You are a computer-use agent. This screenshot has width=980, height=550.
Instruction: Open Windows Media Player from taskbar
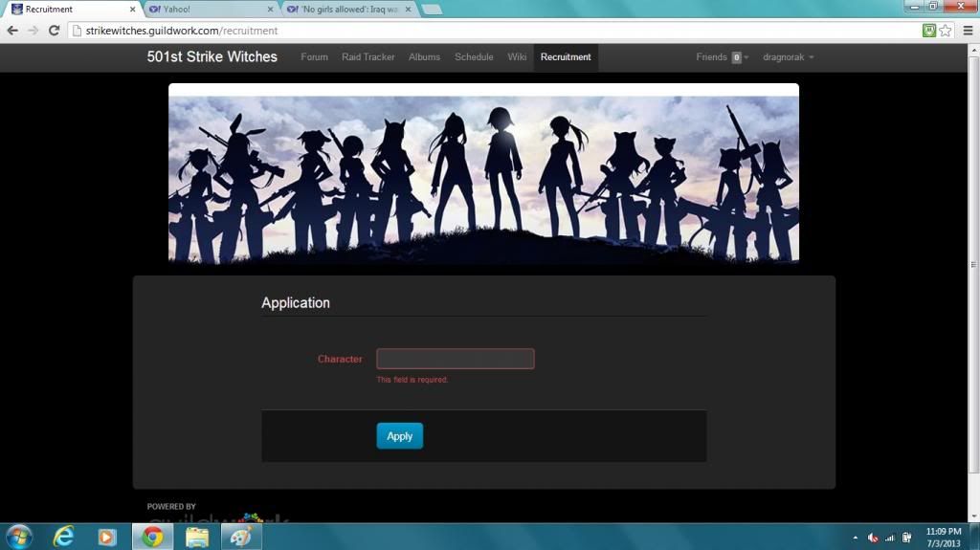pos(108,537)
